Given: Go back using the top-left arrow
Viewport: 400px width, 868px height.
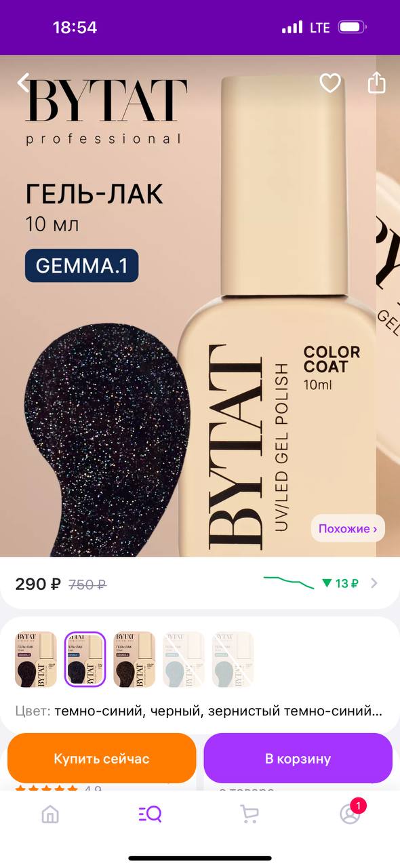Looking at the screenshot, I should coord(23,83).
